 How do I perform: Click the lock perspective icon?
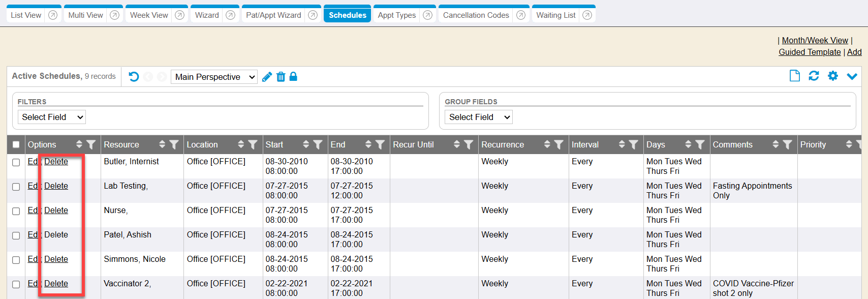point(293,77)
